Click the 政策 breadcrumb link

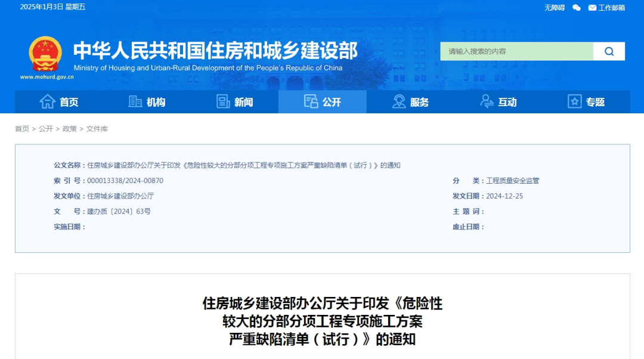click(x=71, y=128)
